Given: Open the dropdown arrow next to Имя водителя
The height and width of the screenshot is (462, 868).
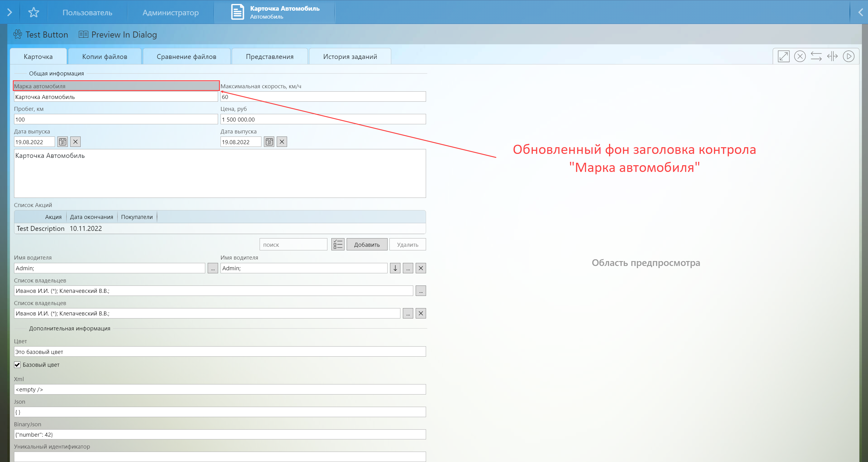Looking at the screenshot, I should pyautogui.click(x=395, y=268).
